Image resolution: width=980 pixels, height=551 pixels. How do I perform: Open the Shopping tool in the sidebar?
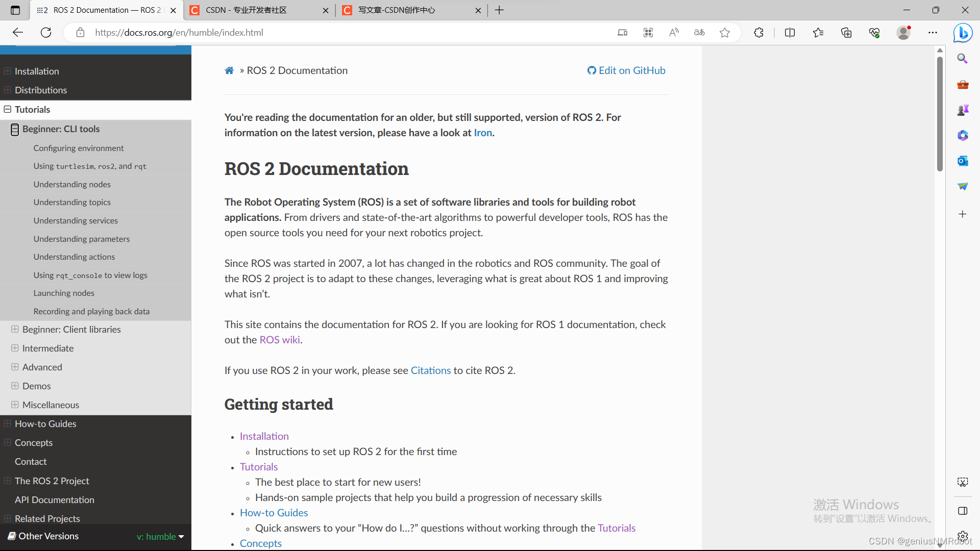pyautogui.click(x=963, y=85)
